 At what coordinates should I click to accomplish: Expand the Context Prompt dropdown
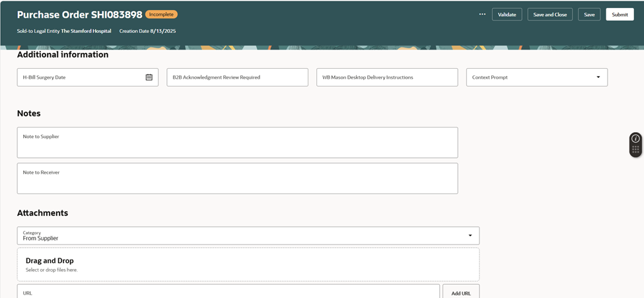[598, 77]
